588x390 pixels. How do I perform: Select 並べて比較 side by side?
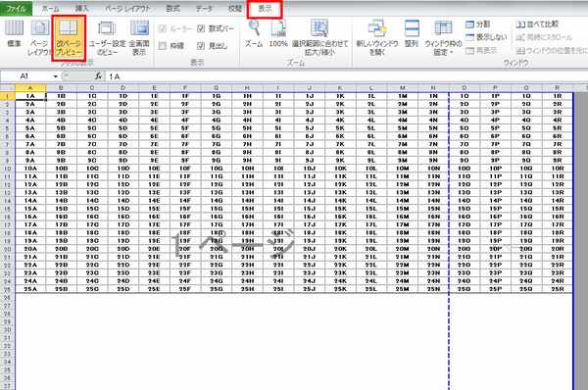pyautogui.click(x=537, y=24)
